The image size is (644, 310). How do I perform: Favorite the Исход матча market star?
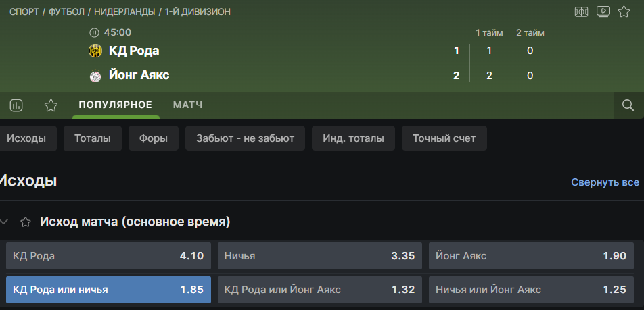(26, 222)
